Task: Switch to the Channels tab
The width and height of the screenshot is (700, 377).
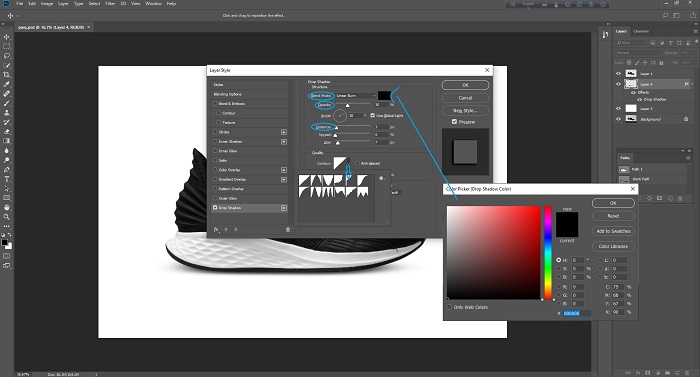Action: (x=641, y=31)
